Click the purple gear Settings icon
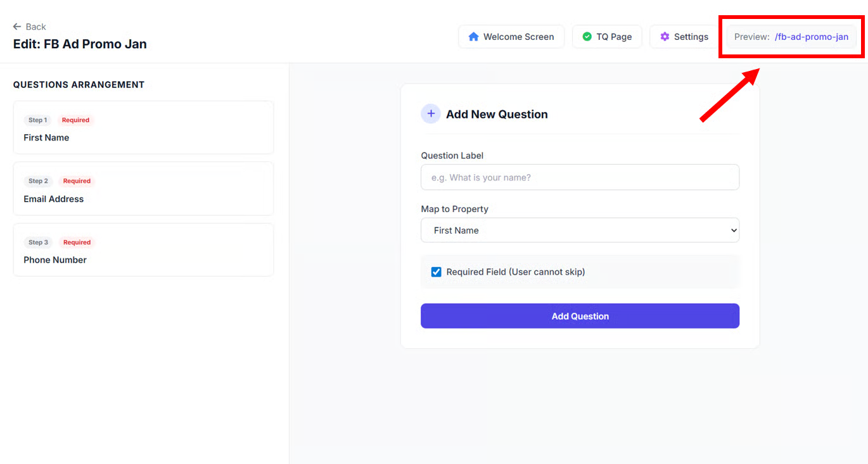868x464 pixels. [x=665, y=37]
